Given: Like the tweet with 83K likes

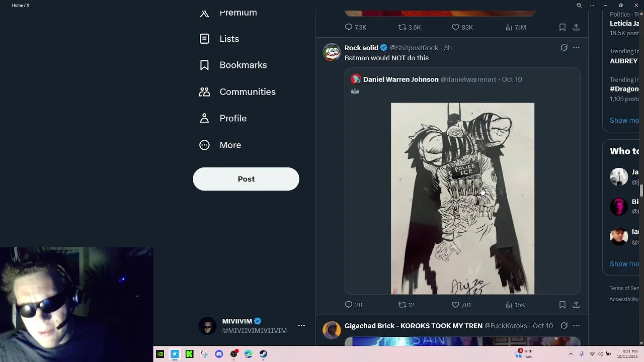Looking at the screenshot, I should [x=462, y=27].
